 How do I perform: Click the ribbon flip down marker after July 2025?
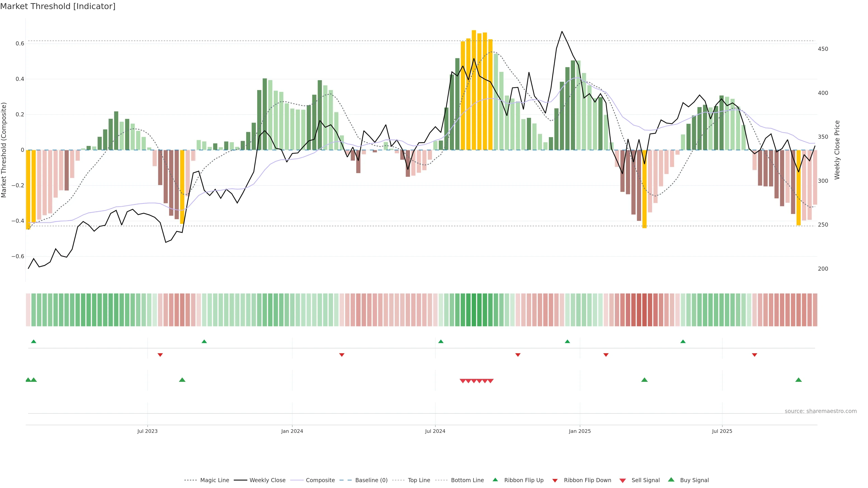755,355
